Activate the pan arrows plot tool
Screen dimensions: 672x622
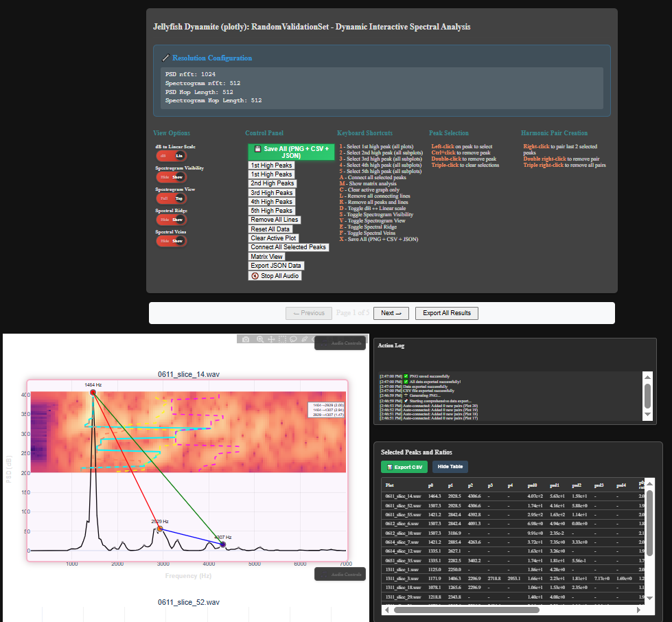[271, 339]
